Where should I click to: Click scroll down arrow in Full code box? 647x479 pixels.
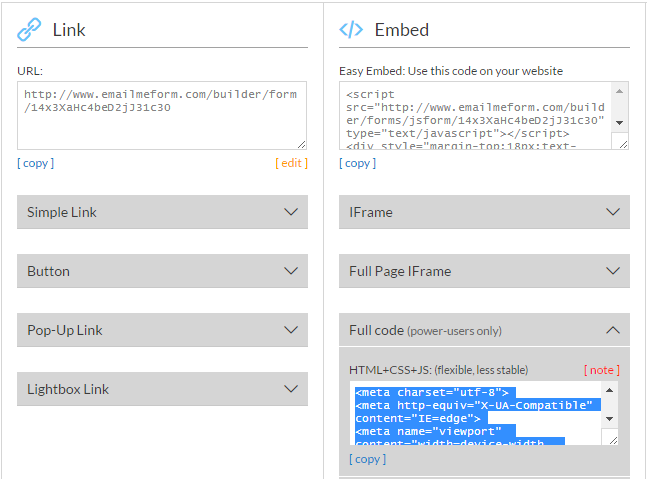[x=609, y=419]
